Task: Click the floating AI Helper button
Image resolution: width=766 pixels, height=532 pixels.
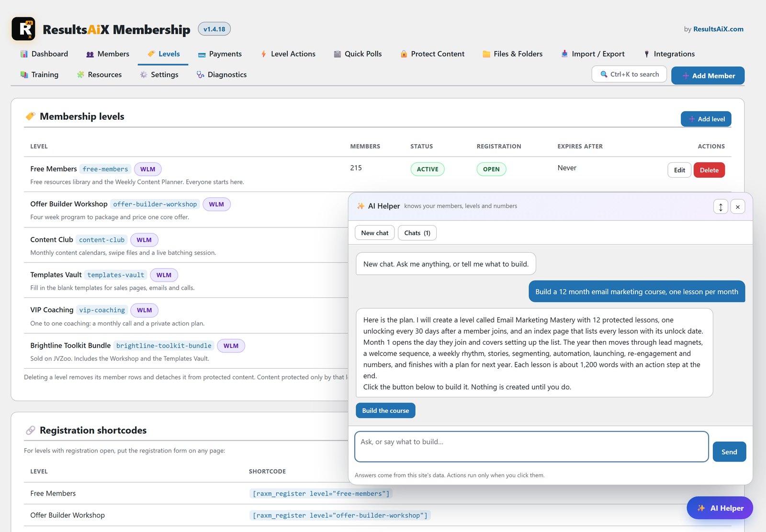Action: [720, 508]
